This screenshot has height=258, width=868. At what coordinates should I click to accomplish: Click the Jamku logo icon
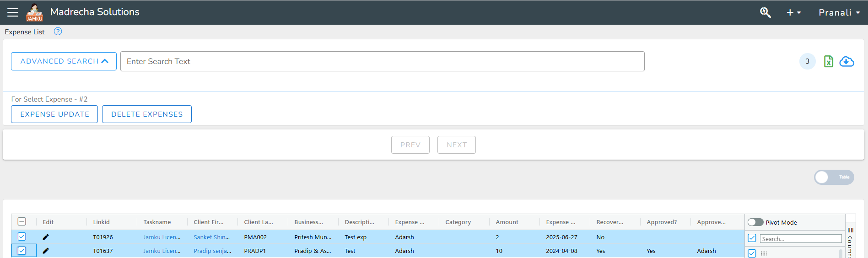point(34,12)
